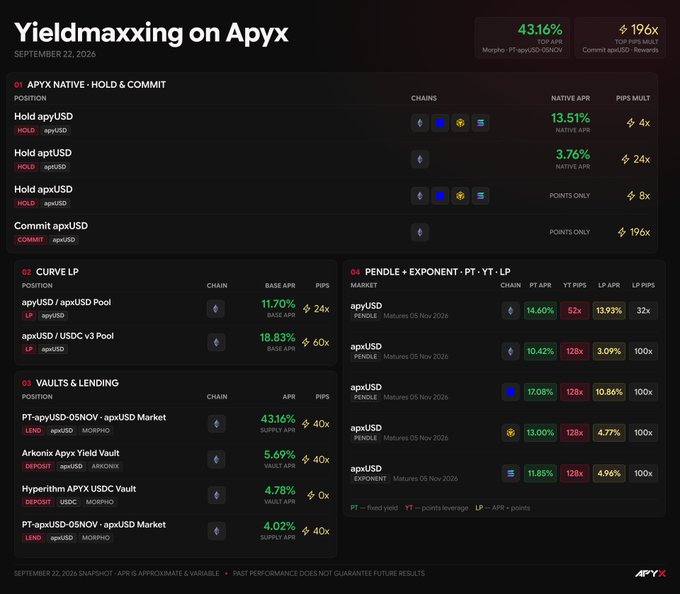Click the Ethereum icon in Commit apxUSD row
Viewport: 680px width, 594px height.
[420, 232]
